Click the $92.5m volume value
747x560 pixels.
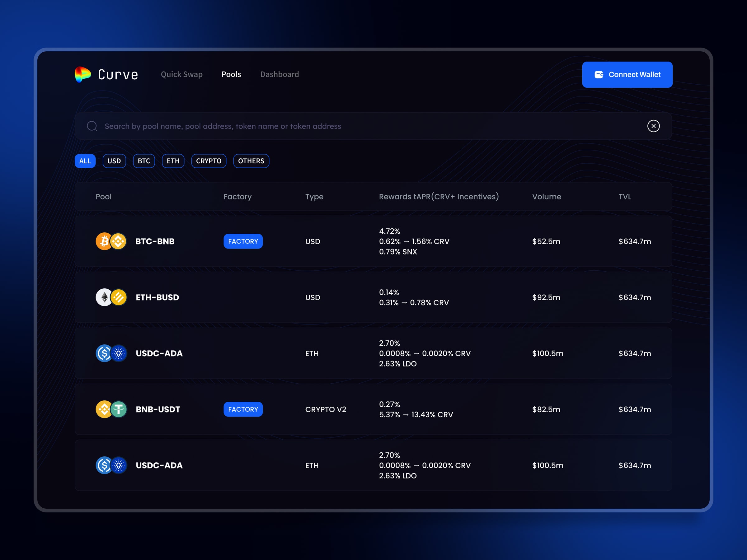point(546,297)
